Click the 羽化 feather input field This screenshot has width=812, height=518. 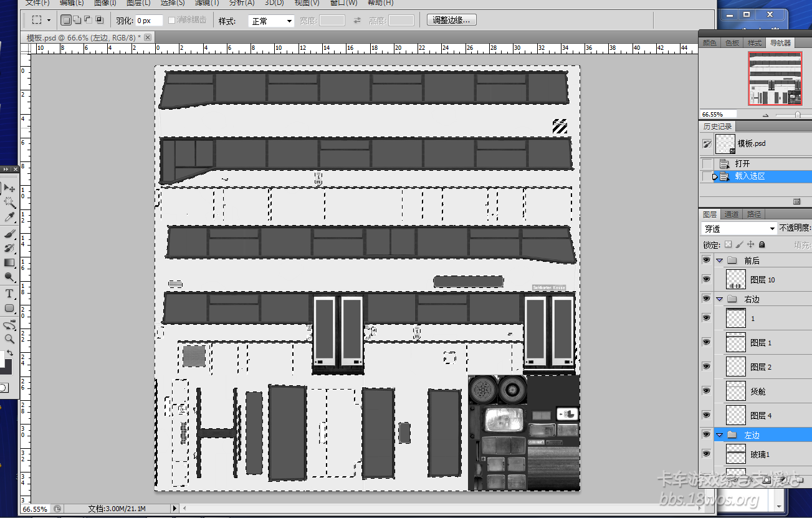tap(150, 21)
